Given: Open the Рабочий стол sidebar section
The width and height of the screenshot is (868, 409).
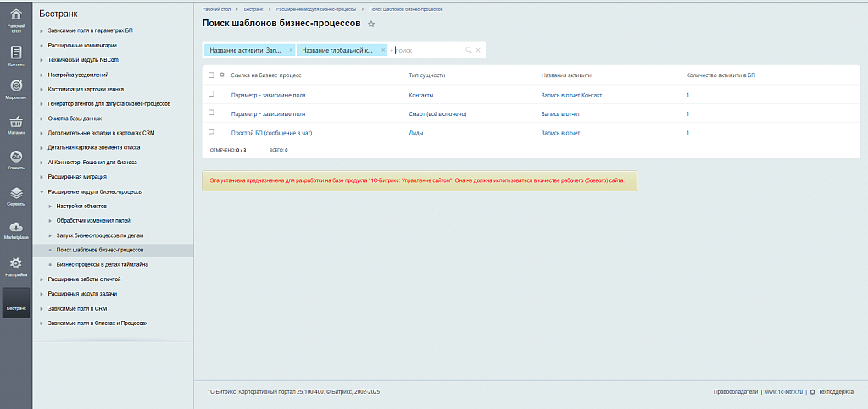Looking at the screenshot, I should click(15, 19).
